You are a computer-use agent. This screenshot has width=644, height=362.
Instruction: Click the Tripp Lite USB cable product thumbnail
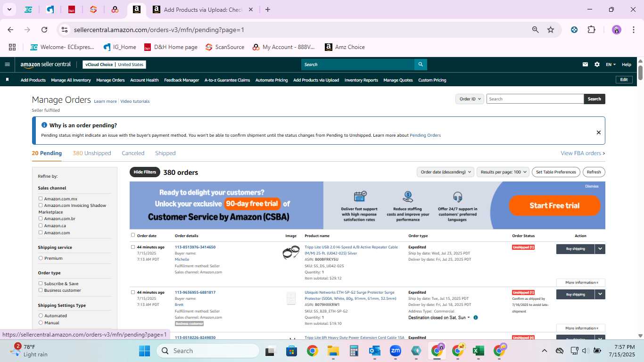point(291,253)
